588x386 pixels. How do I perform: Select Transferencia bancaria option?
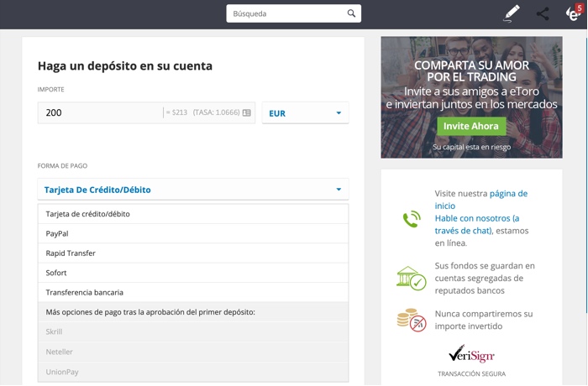click(x=193, y=292)
